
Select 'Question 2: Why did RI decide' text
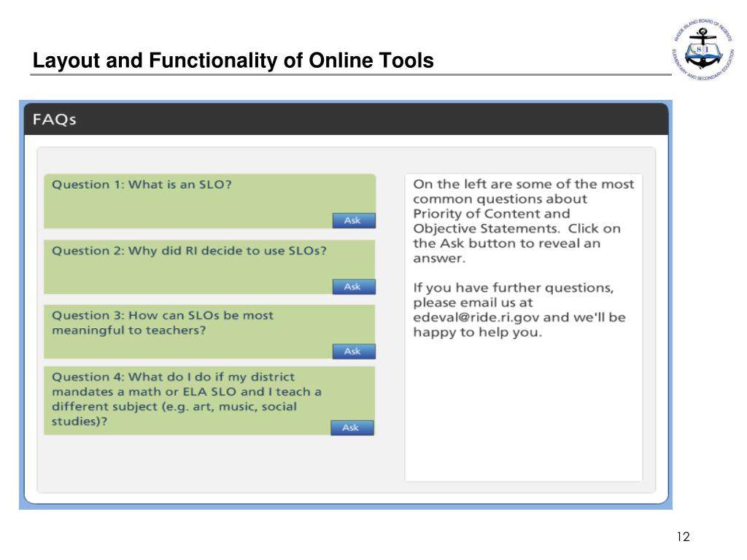pos(148,251)
